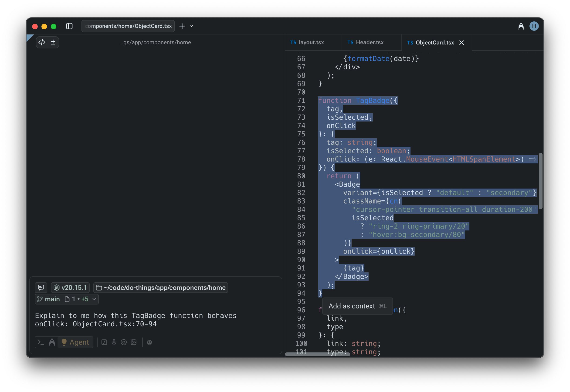Toggle the left sidebar panel icon
The image size is (570, 392).
(x=69, y=26)
